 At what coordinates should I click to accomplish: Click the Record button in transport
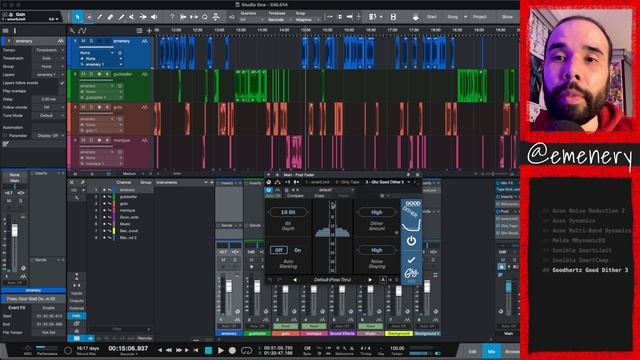(x=232, y=350)
